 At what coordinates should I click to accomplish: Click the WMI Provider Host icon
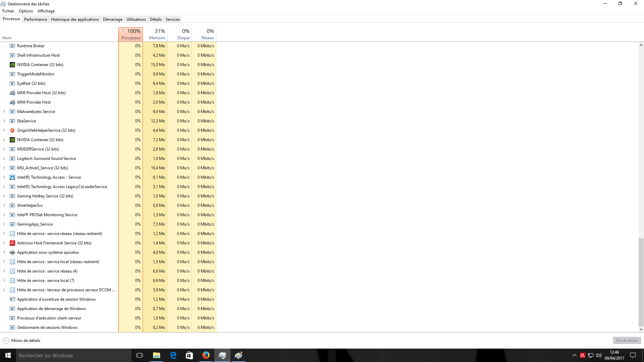point(12,102)
